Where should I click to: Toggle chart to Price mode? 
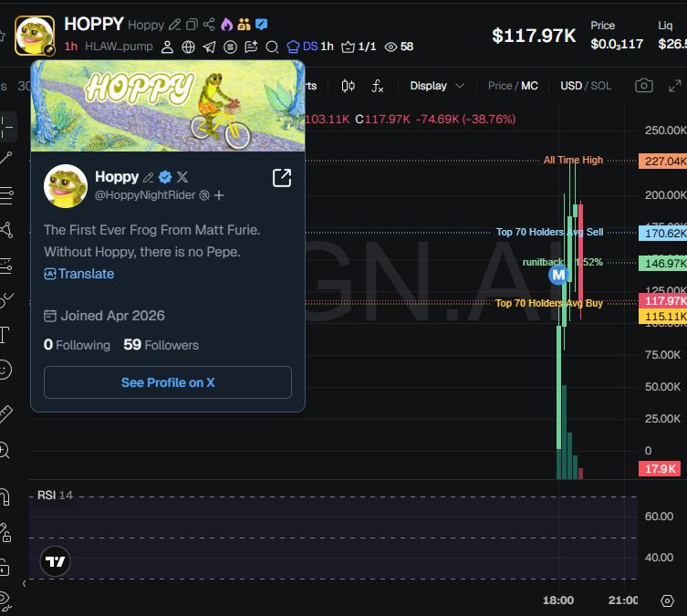499,86
